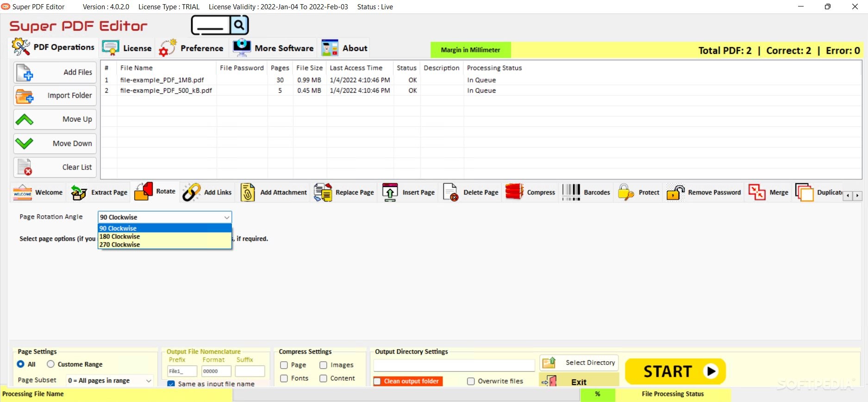The width and height of the screenshot is (868, 402).
Task: Click the green Move Up arrow icon
Action: [x=24, y=119]
